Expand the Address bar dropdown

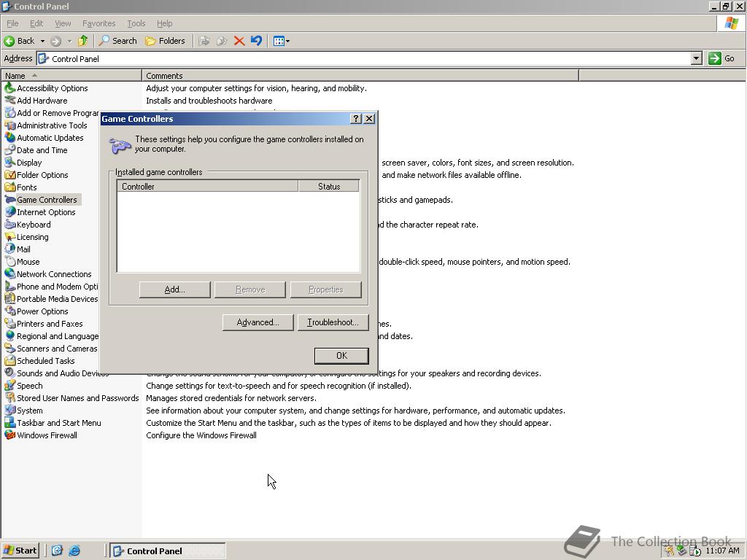click(697, 58)
